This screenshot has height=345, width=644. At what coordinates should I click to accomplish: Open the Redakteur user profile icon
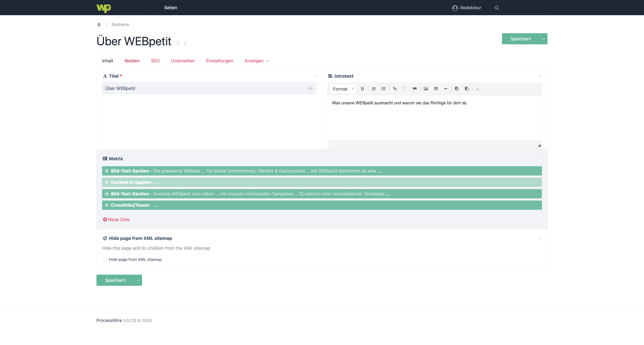point(455,8)
